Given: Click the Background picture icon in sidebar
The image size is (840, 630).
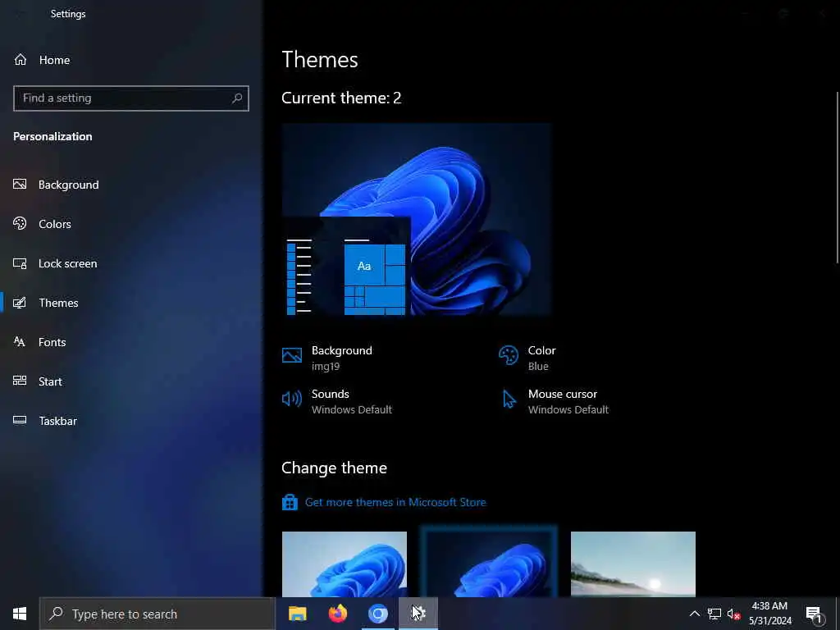Looking at the screenshot, I should (20, 185).
